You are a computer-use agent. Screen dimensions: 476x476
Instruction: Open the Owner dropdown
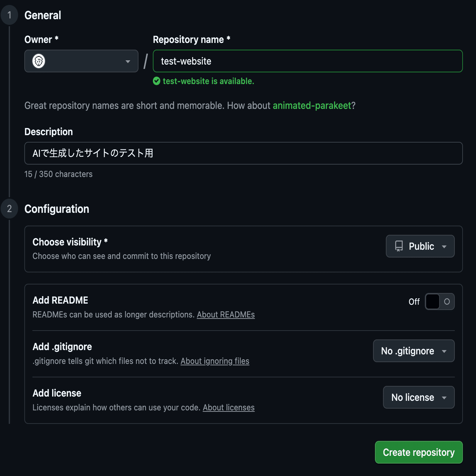click(x=81, y=61)
